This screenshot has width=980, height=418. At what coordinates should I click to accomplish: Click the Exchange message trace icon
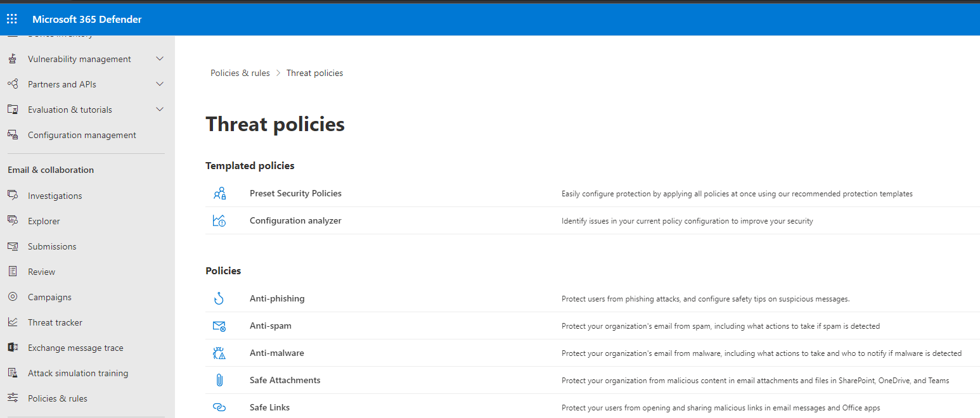pos(12,348)
